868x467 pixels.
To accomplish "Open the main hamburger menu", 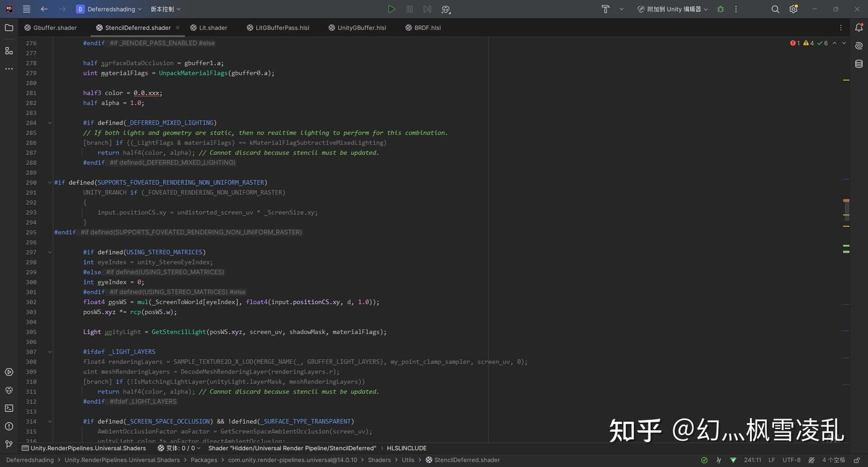I will (27, 9).
